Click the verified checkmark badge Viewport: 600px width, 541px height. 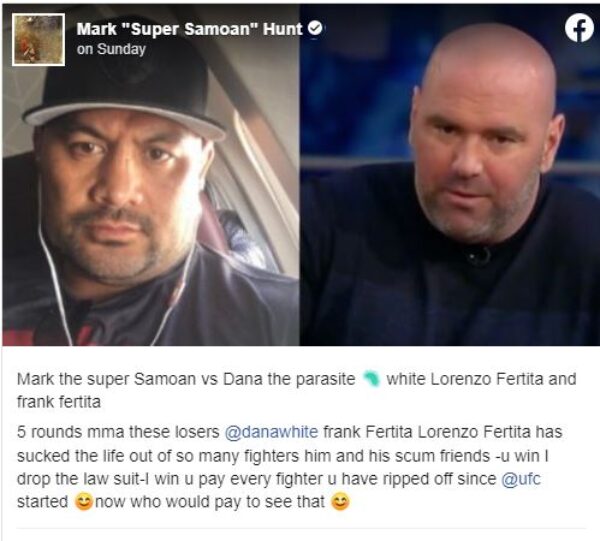click(316, 28)
